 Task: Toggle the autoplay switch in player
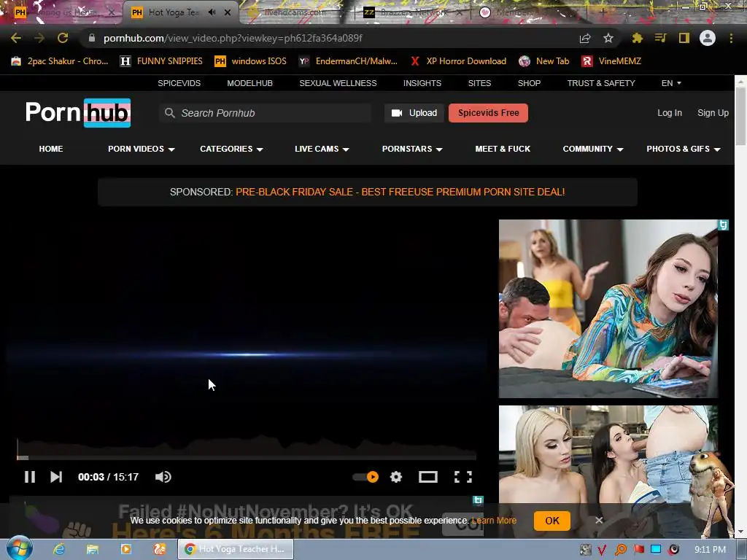click(x=366, y=477)
